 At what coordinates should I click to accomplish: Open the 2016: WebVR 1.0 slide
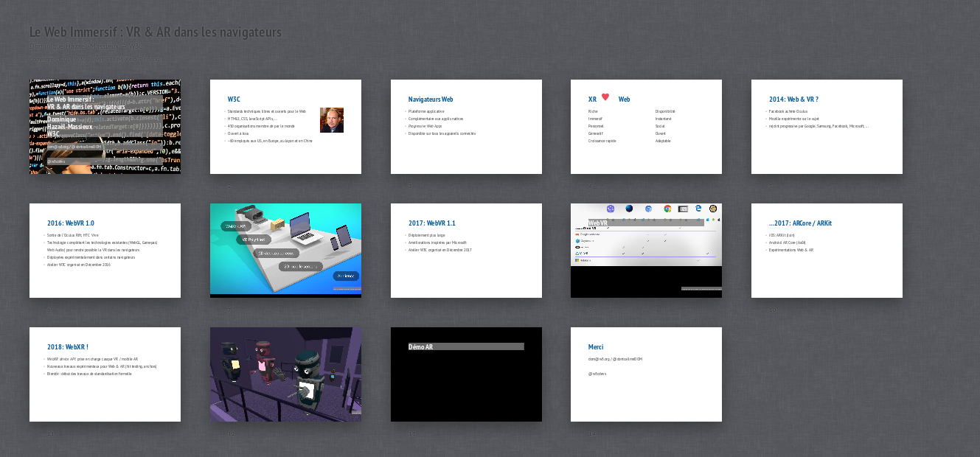[x=105, y=251]
